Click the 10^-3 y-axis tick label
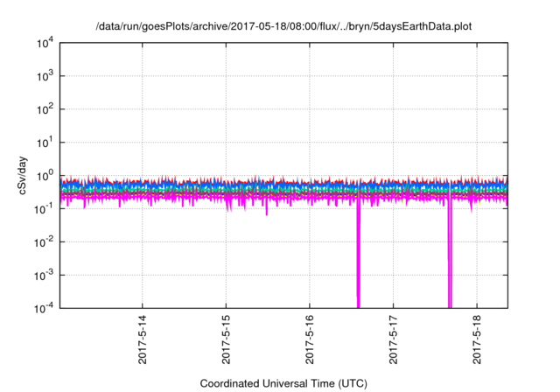The height and width of the screenshot is (392, 560). (44, 276)
